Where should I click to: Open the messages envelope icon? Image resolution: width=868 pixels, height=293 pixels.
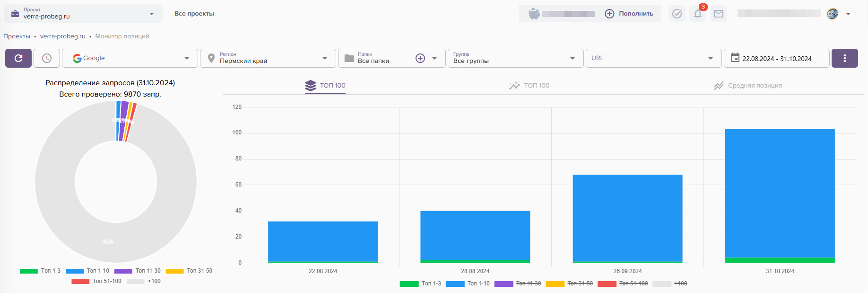tap(719, 14)
